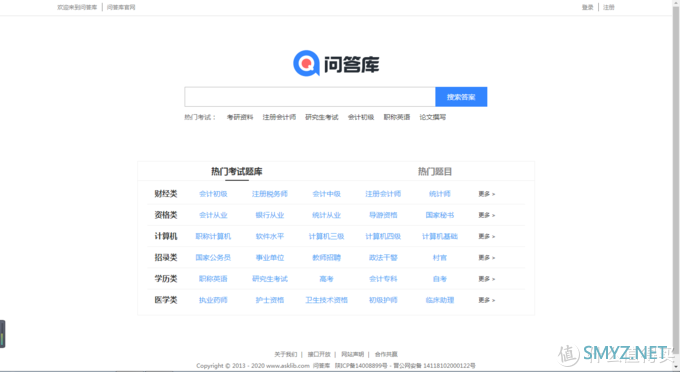Open 研究生考试 in 学历类 row
The height and width of the screenshot is (372, 680).
270,279
